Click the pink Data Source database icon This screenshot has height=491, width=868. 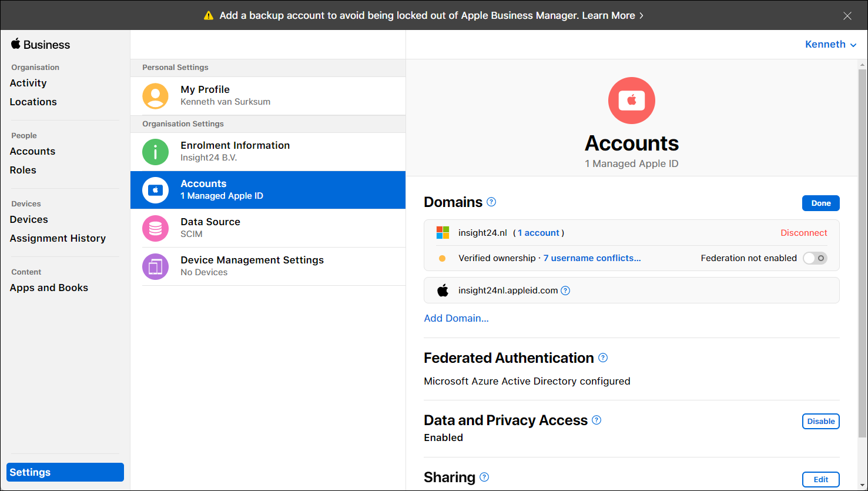[155, 228]
